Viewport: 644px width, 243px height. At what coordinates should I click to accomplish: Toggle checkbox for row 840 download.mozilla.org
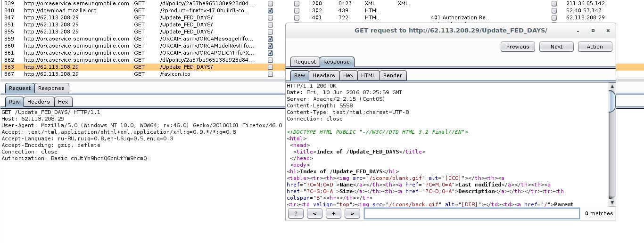tap(270, 10)
